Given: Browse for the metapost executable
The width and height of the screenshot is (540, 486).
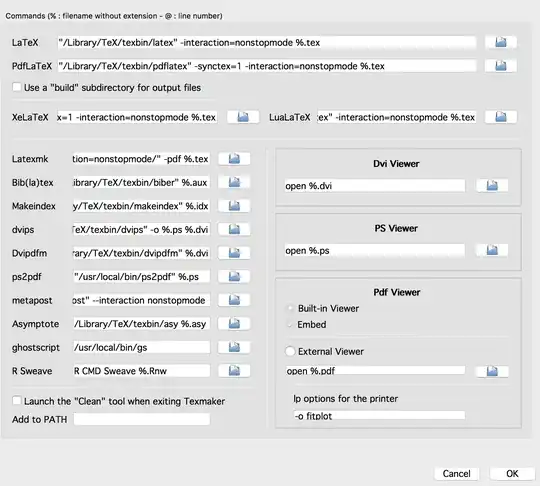Looking at the screenshot, I should pyautogui.click(x=234, y=300).
